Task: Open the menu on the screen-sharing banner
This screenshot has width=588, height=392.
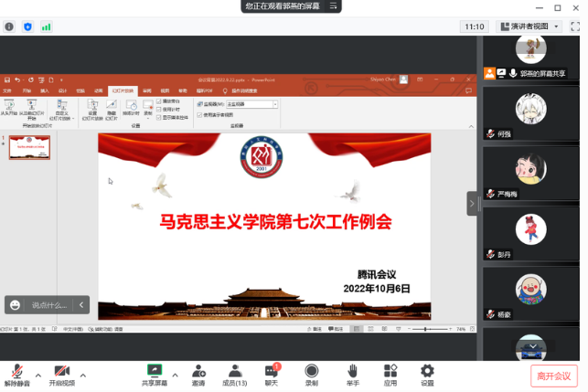Action: 335,6
